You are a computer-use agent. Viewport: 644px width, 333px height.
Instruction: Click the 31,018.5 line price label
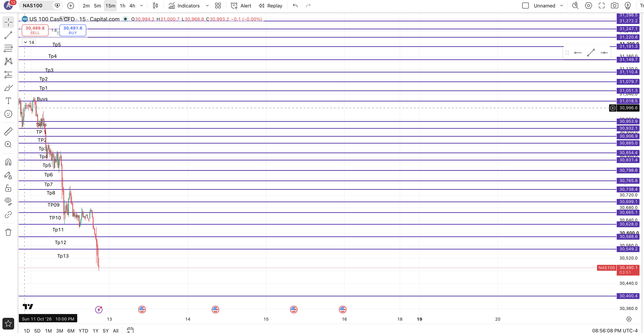click(628, 101)
